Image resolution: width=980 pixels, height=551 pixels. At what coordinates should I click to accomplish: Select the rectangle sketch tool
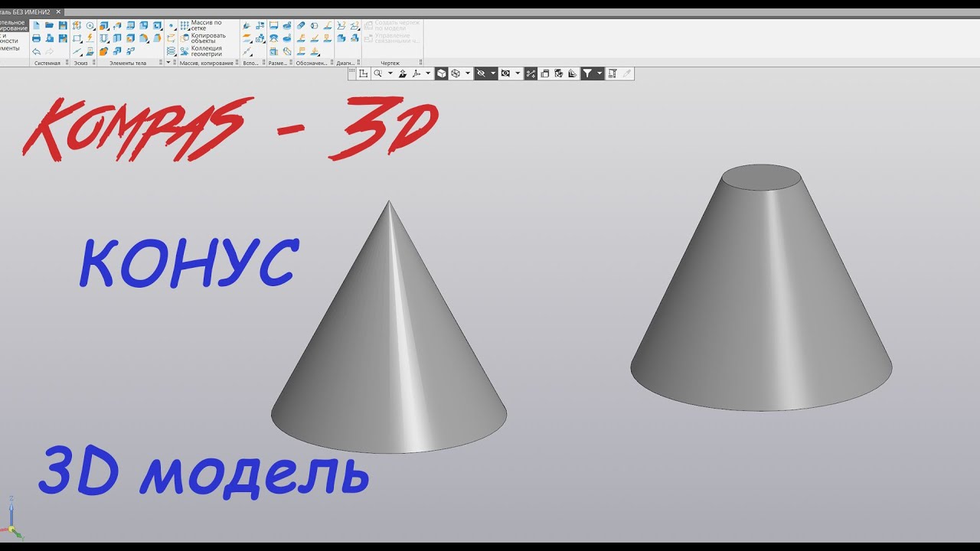coord(77,38)
